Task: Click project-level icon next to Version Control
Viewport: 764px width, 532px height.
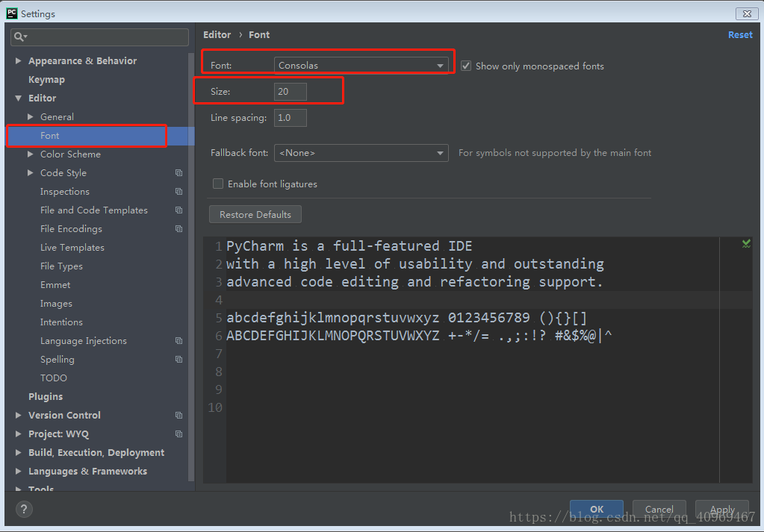Action: [x=178, y=415]
